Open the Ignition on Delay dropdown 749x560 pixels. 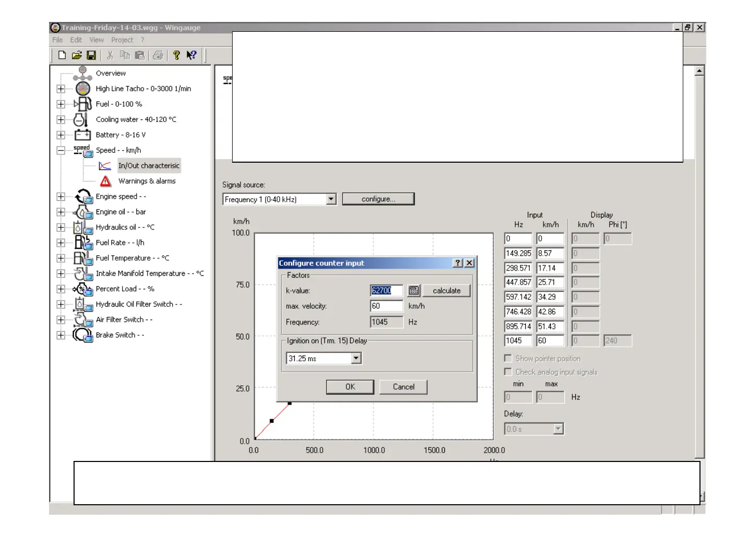(356, 358)
